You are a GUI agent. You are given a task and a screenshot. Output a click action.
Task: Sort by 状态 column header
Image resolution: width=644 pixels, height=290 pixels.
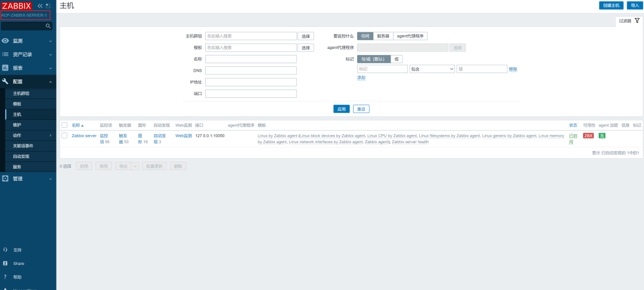click(x=573, y=125)
